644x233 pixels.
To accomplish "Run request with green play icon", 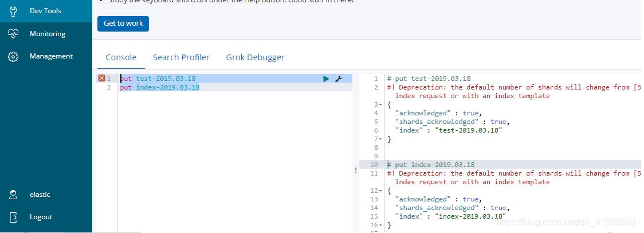I will tap(326, 79).
